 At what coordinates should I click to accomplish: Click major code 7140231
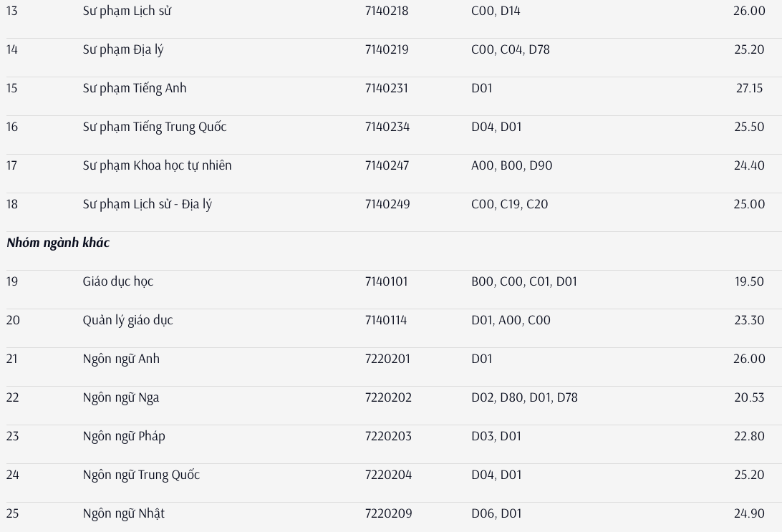pos(386,88)
